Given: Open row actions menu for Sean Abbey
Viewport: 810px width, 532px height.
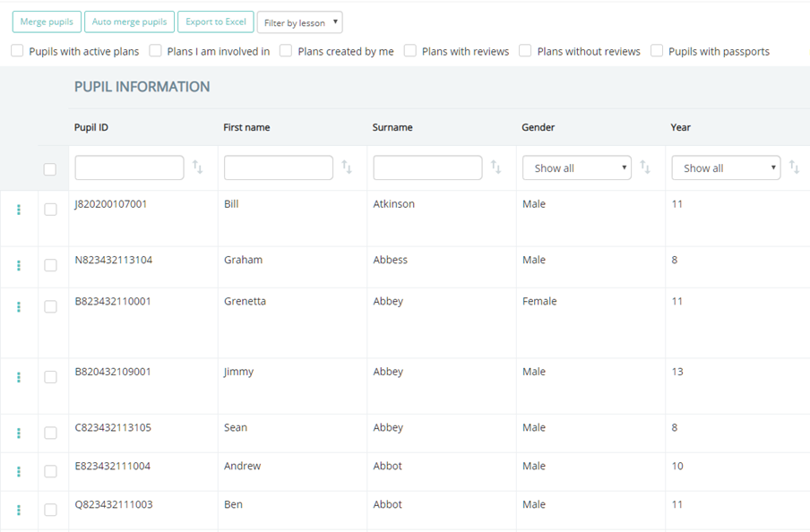Looking at the screenshot, I should [x=19, y=433].
